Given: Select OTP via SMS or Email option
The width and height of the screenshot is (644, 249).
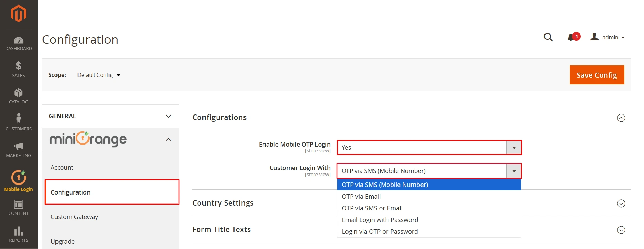Looking at the screenshot, I should (x=429, y=208).
